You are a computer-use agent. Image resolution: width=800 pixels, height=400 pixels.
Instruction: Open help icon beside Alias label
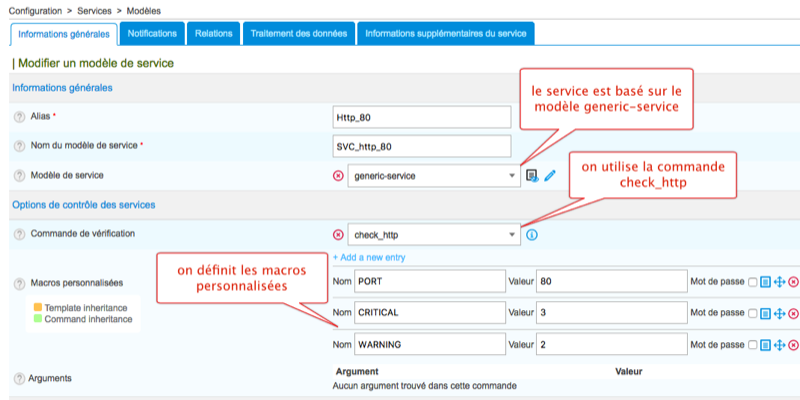pyautogui.click(x=19, y=117)
